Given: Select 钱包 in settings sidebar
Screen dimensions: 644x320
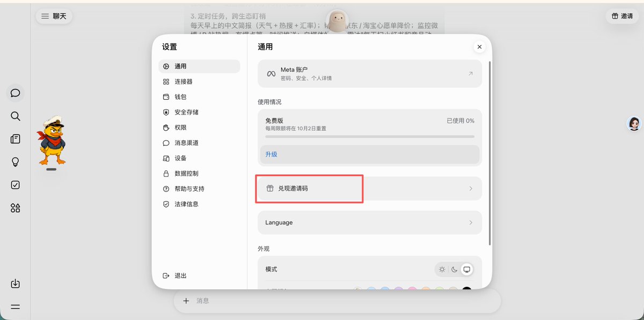Looking at the screenshot, I should click(x=199, y=97).
